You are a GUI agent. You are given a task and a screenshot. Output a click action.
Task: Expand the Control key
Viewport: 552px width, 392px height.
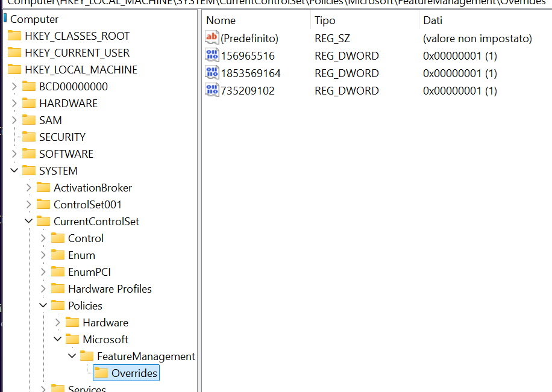pyautogui.click(x=43, y=238)
